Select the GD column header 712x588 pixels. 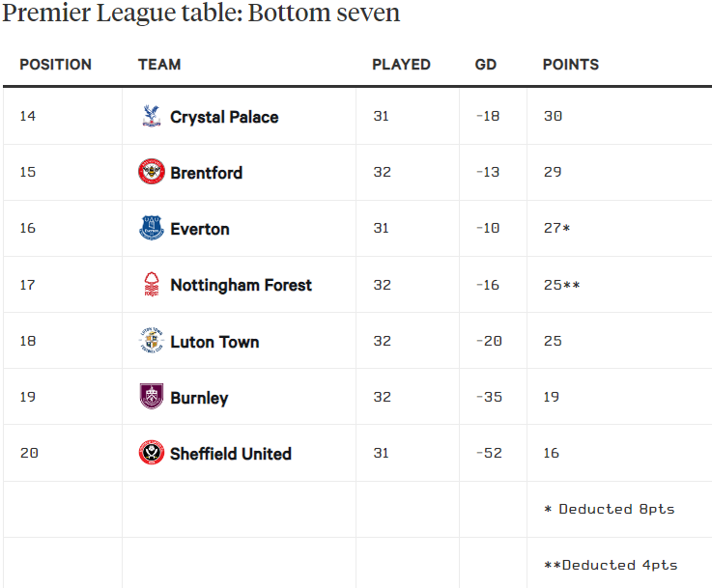tap(485, 65)
